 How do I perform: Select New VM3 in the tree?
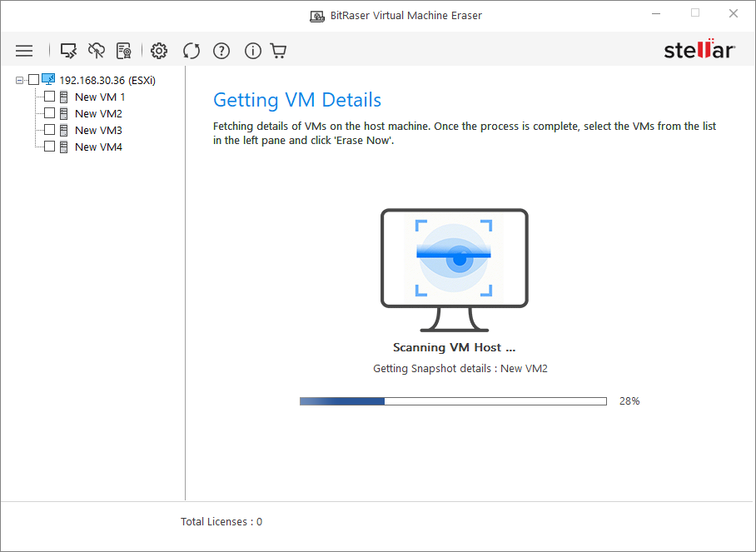coord(98,130)
